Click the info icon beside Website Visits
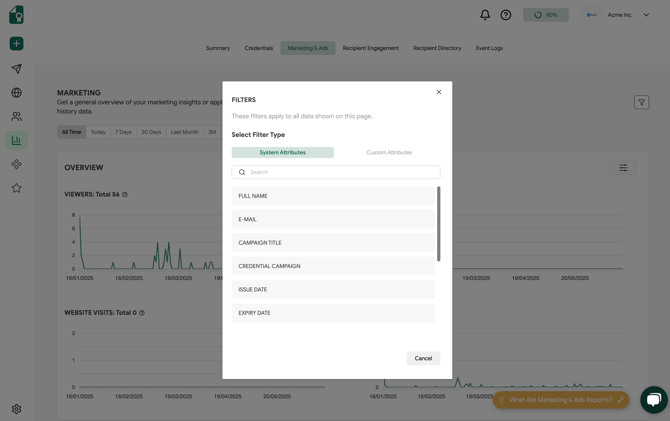The height and width of the screenshot is (421, 670). pyautogui.click(x=142, y=313)
